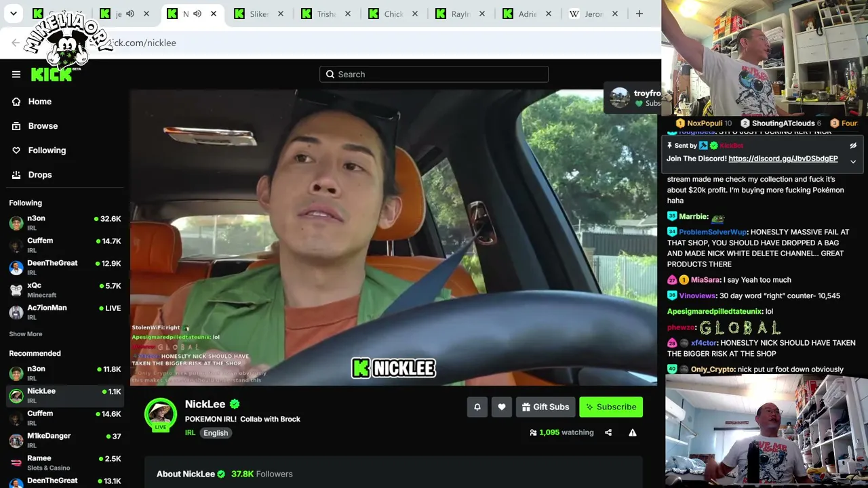Open Drops in the Kick sidebar

(32, 175)
